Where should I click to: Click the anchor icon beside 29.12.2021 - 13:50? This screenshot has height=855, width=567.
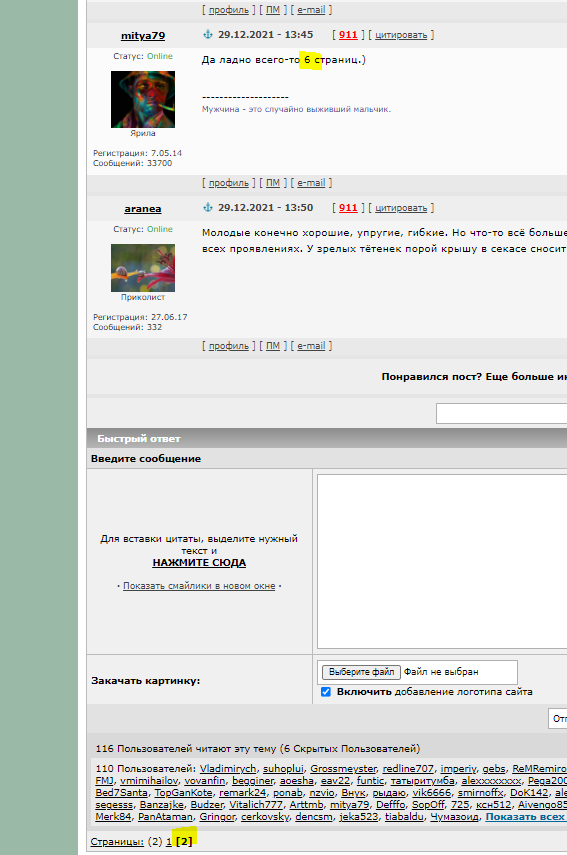[208, 208]
